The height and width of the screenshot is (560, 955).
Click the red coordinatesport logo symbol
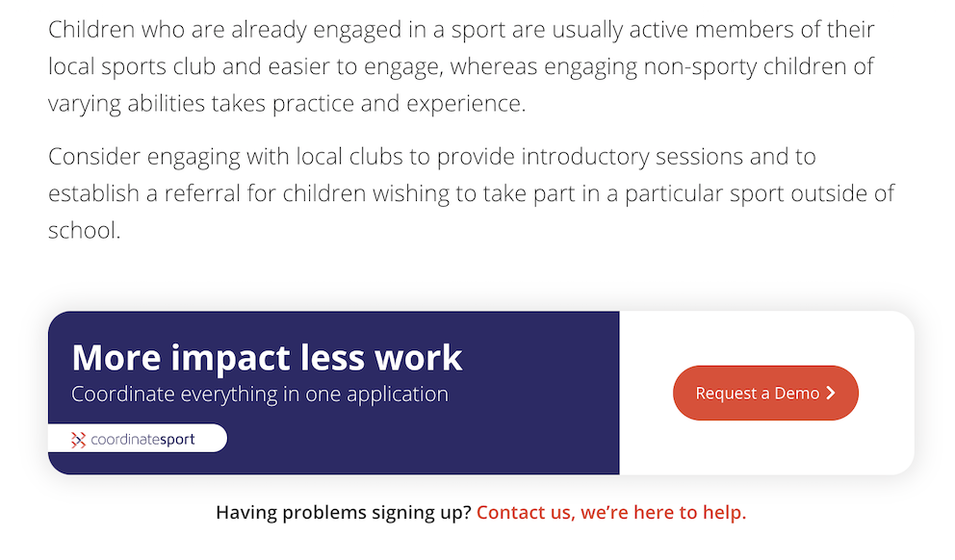(x=78, y=440)
